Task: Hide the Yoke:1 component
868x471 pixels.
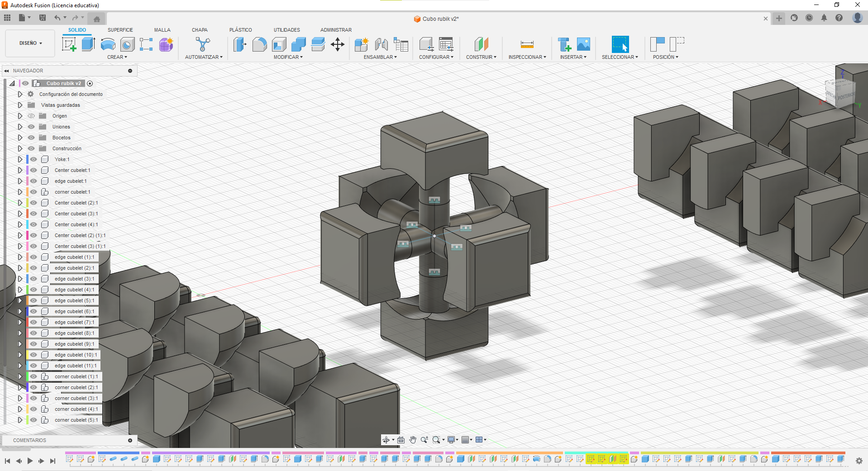Action: [34, 159]
